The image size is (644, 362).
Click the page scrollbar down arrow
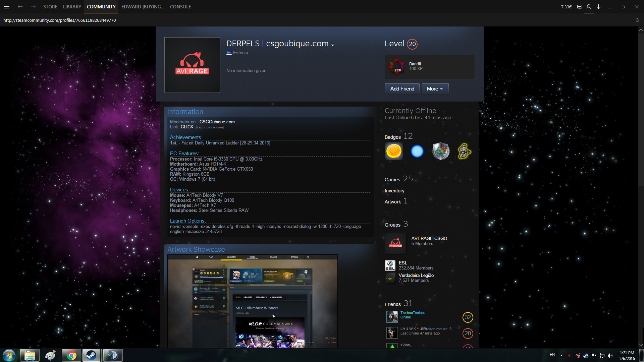(x=641, y=345)
